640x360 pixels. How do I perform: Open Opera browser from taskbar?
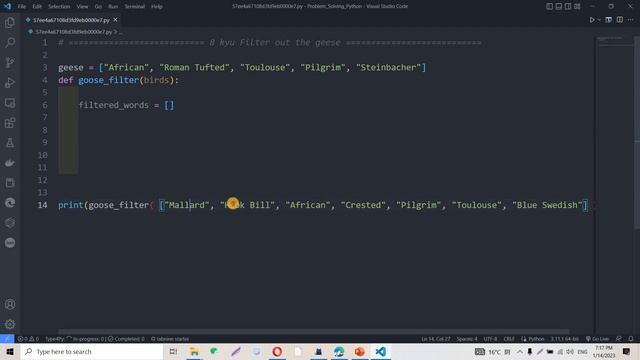tap(277, 351)
